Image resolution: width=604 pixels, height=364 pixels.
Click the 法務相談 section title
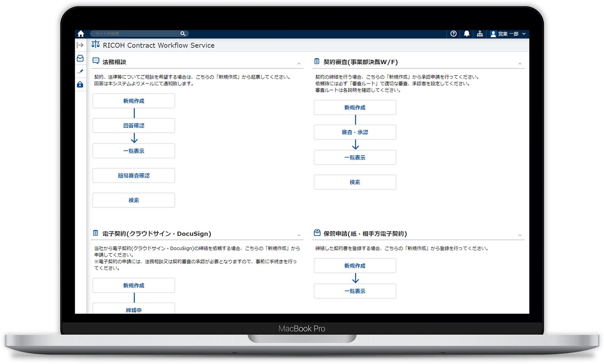pyautogui.click(x=114, y=62)
